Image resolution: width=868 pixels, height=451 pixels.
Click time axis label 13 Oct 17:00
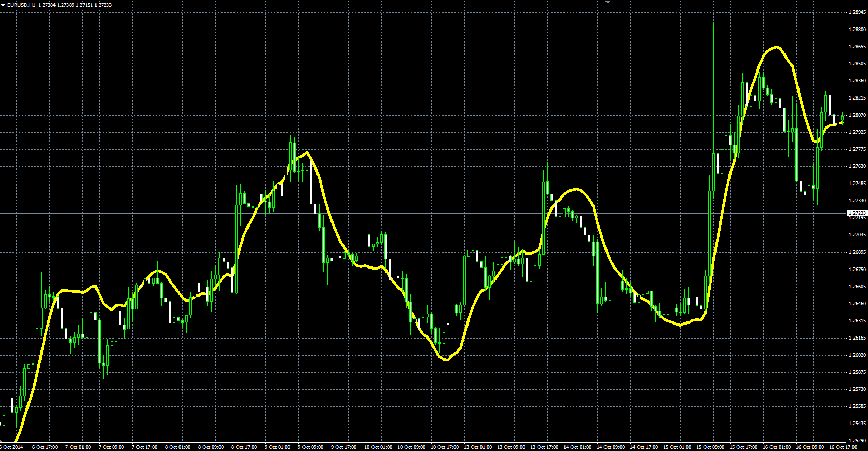click(544, 447)
